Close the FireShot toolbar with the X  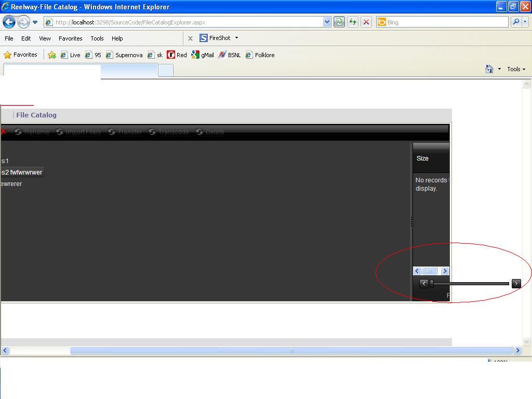(190, 38)
